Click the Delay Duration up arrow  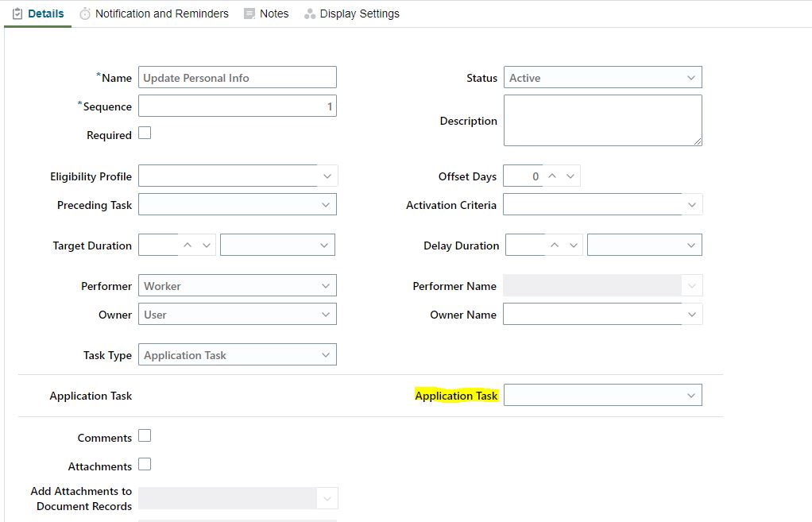[554, 244]
